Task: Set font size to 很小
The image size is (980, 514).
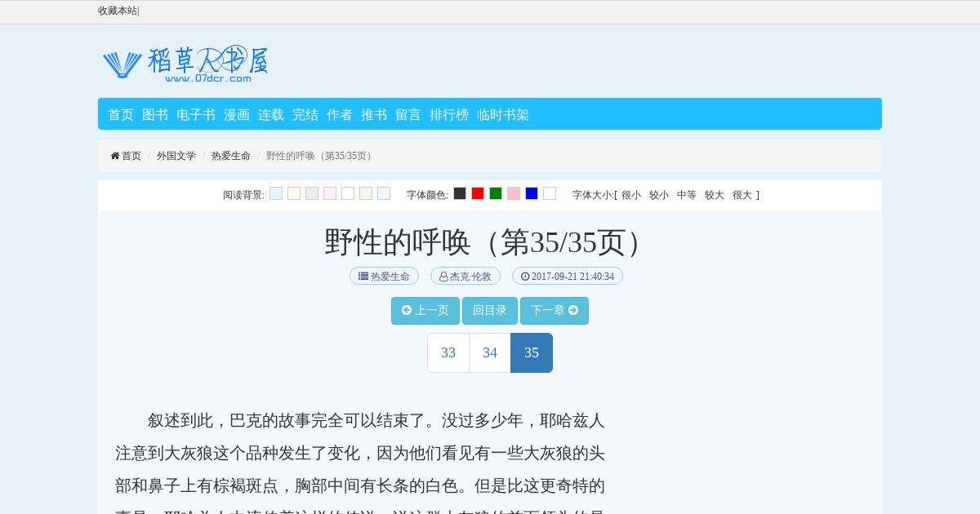Action: (631, 195)
